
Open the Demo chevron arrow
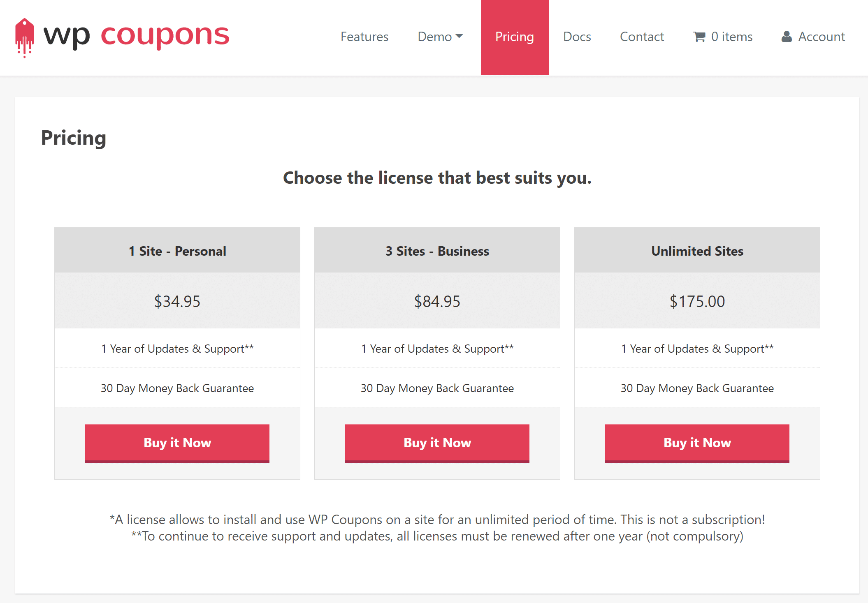460,35
